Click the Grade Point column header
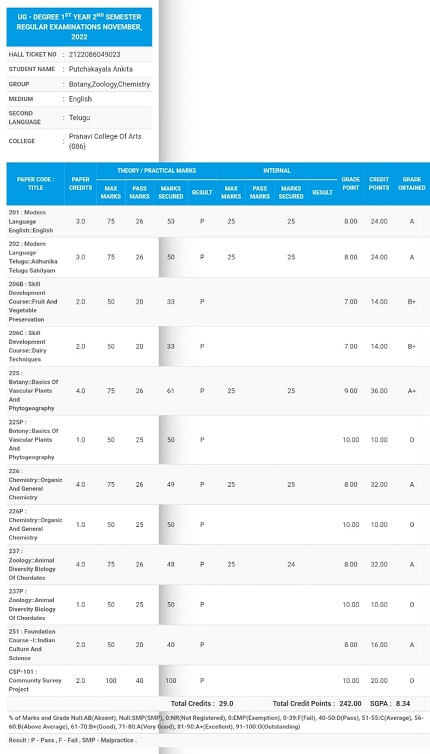 (x=351, y=184)
